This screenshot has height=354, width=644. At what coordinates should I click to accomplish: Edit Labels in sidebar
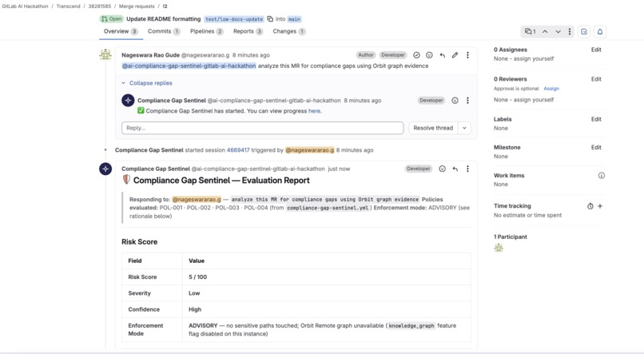596,120
